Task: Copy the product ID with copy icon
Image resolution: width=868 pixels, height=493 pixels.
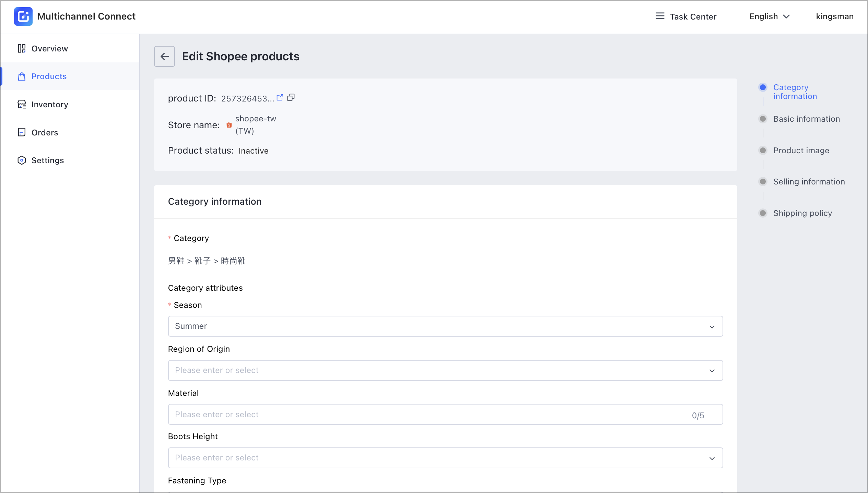Action: 291,98
